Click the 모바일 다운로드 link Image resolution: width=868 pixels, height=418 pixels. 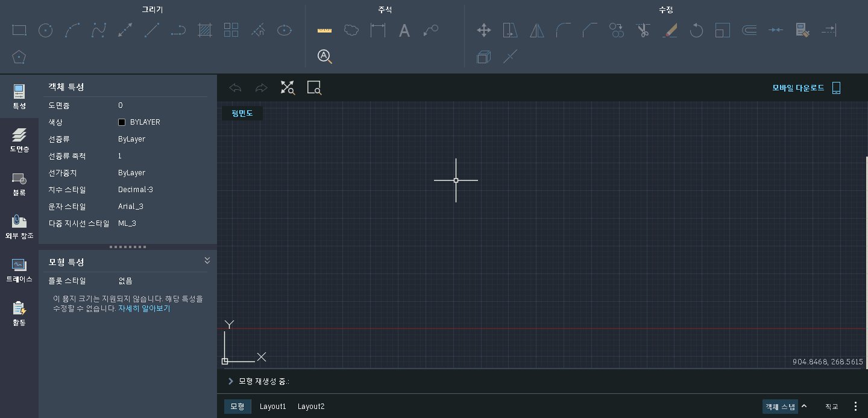[x=798, y=88]
